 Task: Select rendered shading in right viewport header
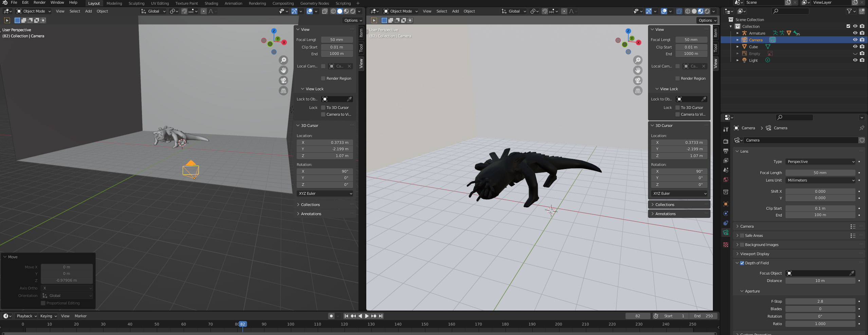tap(707, 11)
